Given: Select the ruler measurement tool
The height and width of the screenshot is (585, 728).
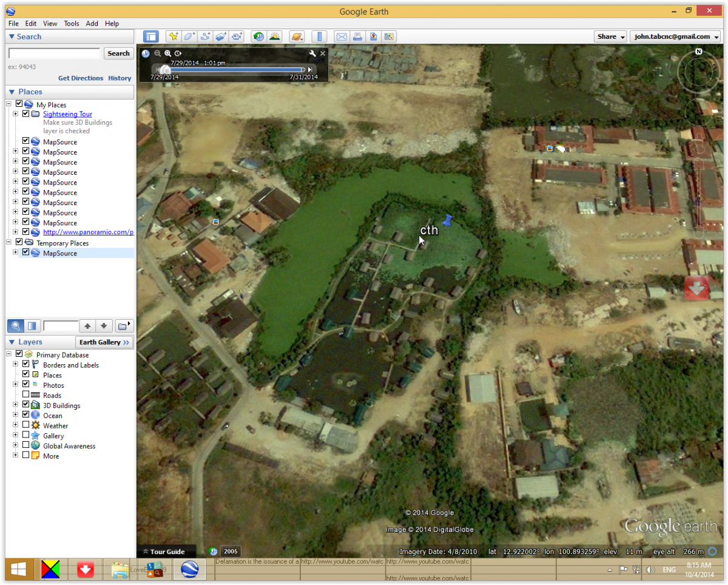Looking at the screenshot, I should pyautogui.click(x=319, y=36).
